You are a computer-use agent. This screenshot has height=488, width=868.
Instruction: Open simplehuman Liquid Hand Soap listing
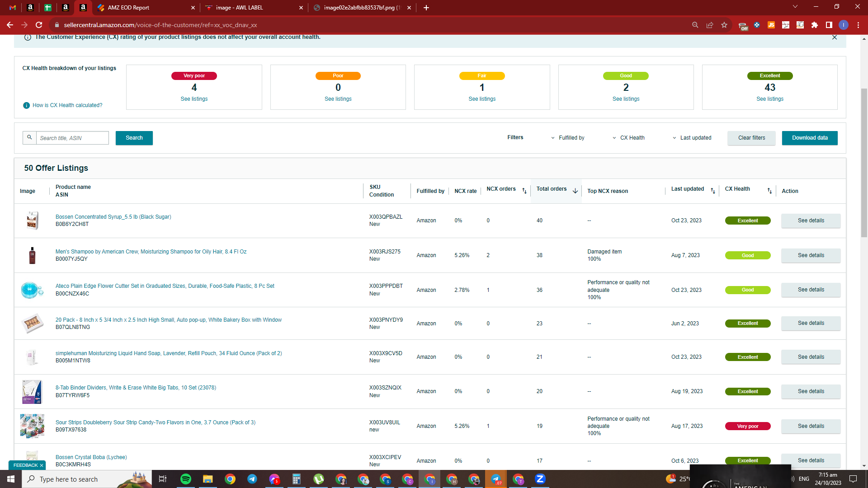coord(169,353)
